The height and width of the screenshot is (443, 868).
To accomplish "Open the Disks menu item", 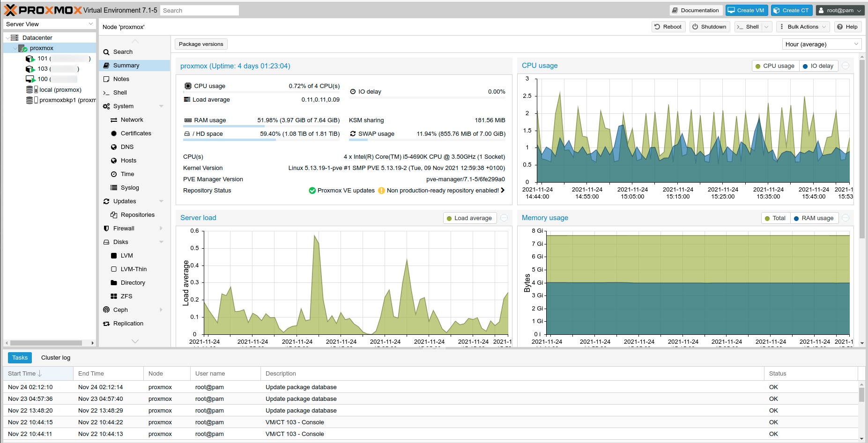I will click(x=135, y=242).
